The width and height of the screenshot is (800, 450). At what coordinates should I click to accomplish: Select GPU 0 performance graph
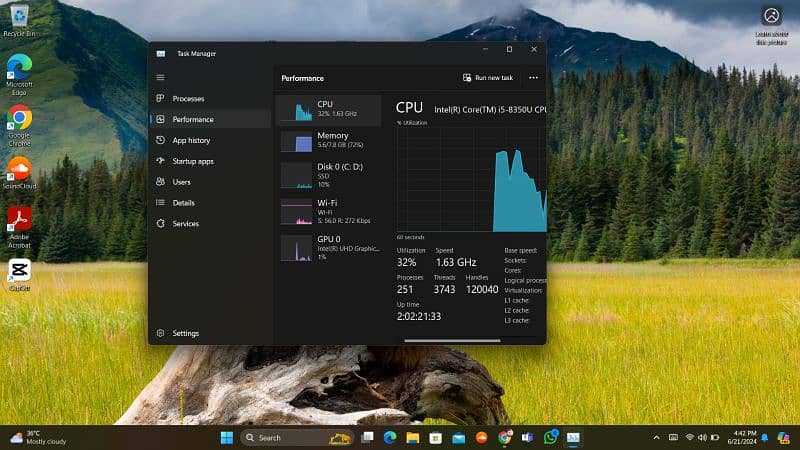pos(329,247)
